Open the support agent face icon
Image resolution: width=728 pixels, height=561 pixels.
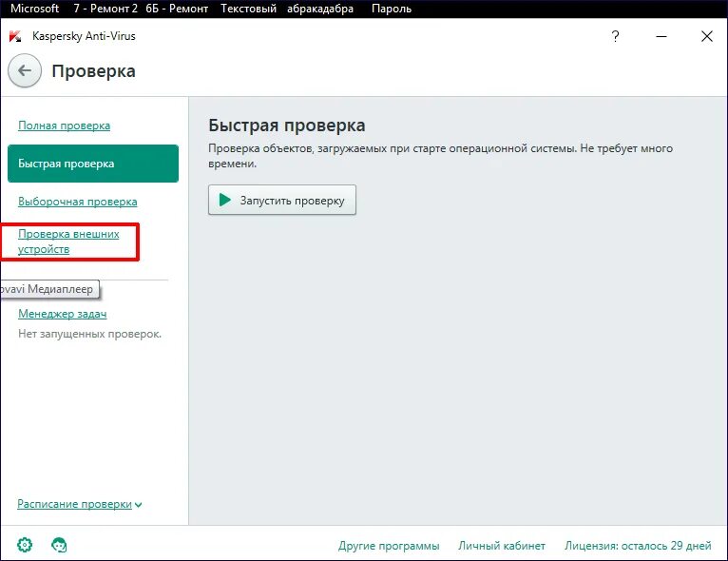[59, 544]
